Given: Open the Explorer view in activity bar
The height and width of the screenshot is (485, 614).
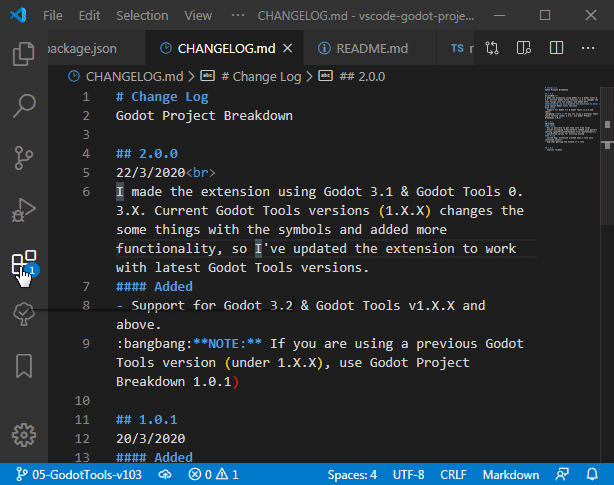Looking at the screenshot, I should tap(24, 53).
